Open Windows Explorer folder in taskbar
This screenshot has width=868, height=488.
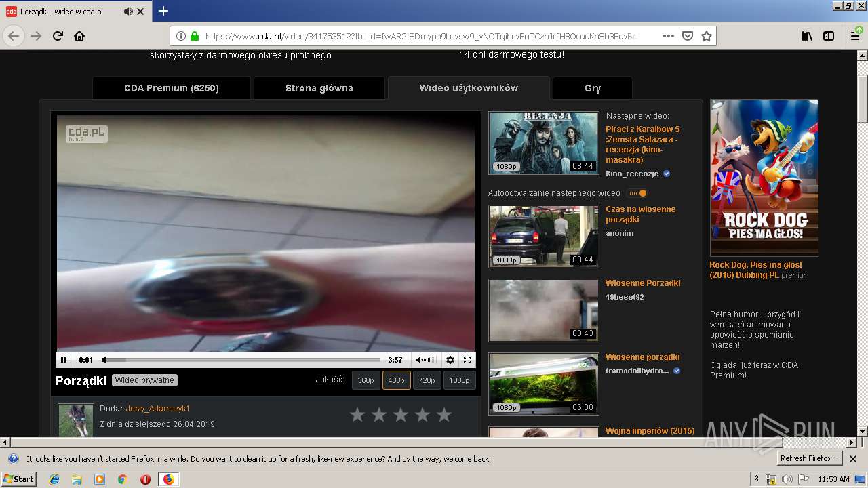tap(77, 479)
